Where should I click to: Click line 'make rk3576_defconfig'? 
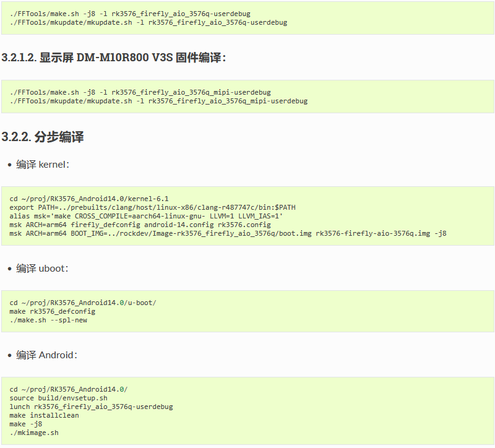pos(53,312)
